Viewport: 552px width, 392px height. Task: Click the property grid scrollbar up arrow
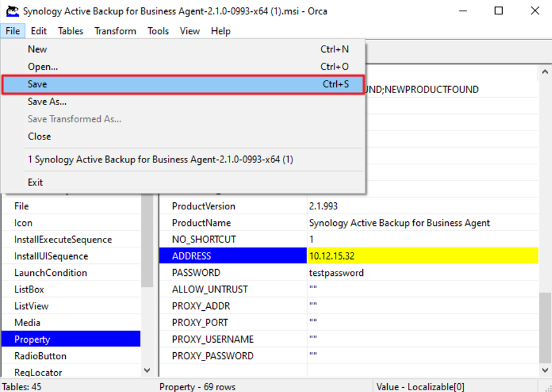tap(545, 72)
